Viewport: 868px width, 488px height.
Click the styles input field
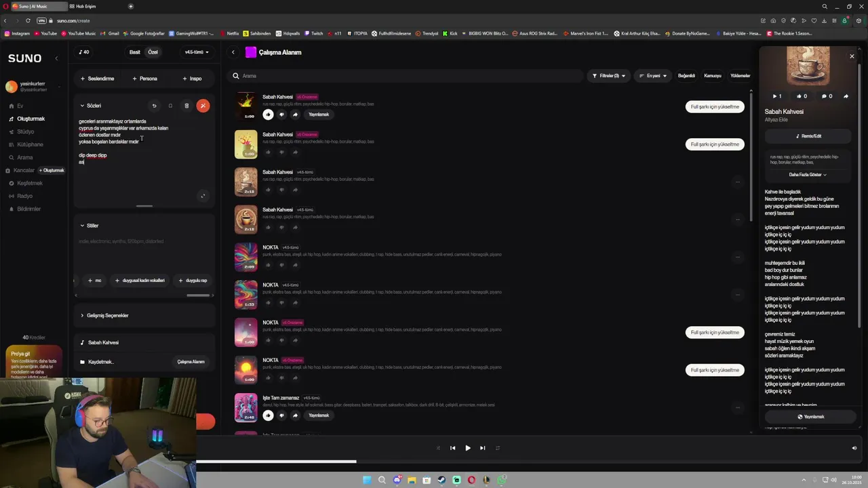pyautogui.click(x=144, y=251)
